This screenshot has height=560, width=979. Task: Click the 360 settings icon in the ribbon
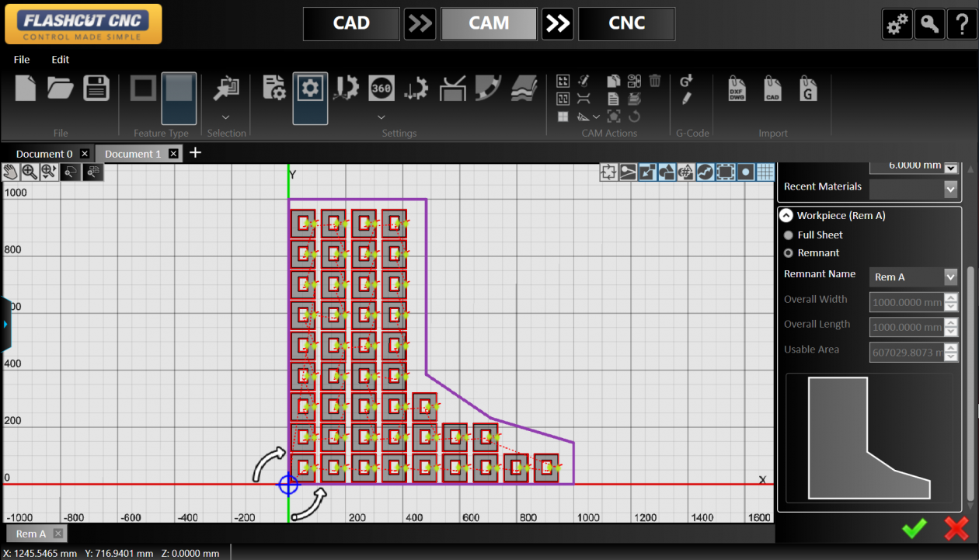[381, 88]
